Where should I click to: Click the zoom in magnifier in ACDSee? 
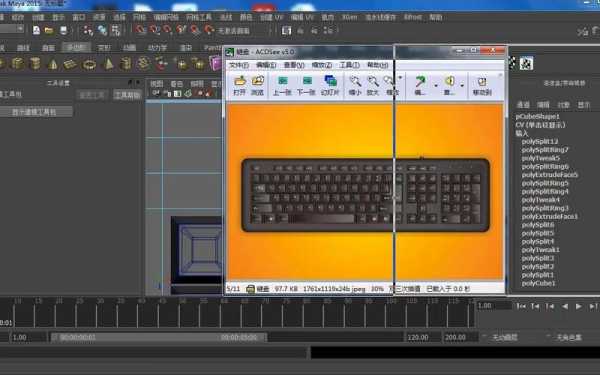coord(373,85)
